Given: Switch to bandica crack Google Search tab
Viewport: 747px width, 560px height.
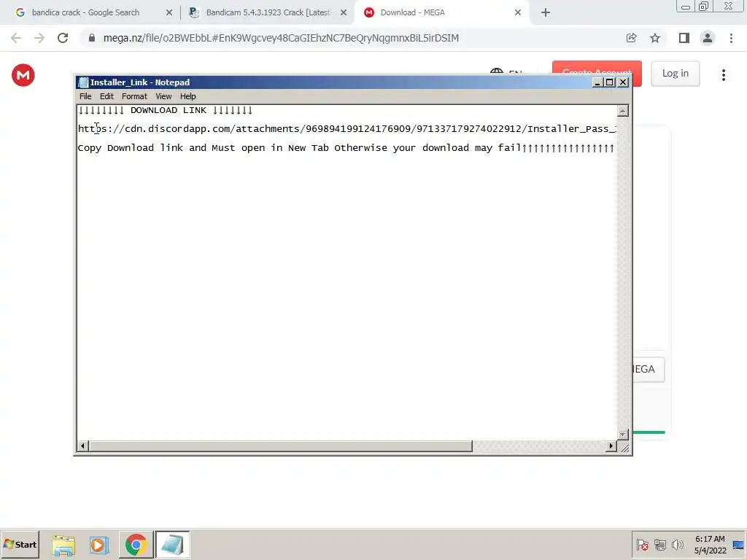Looking at the screenshot, I should coord(86,12).
